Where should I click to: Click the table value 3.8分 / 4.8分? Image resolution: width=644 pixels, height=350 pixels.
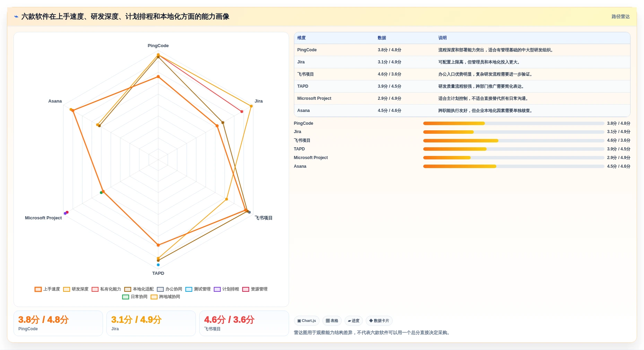(x=390, y=50)
